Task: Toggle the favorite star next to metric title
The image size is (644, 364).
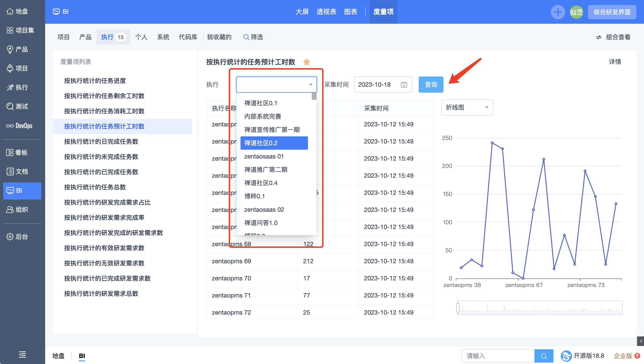Action: click(307, 62)
